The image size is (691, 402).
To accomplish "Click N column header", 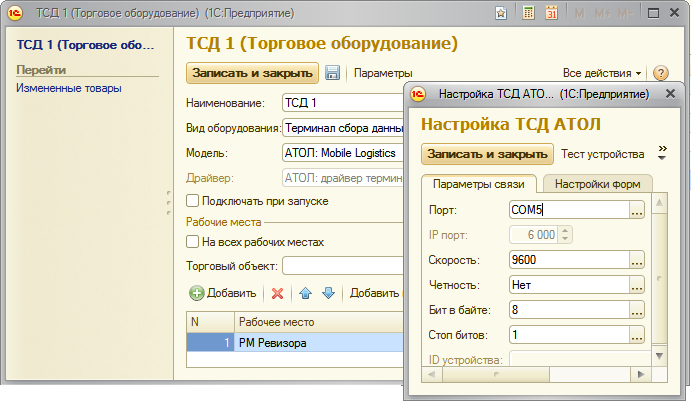I will [210, 322].
